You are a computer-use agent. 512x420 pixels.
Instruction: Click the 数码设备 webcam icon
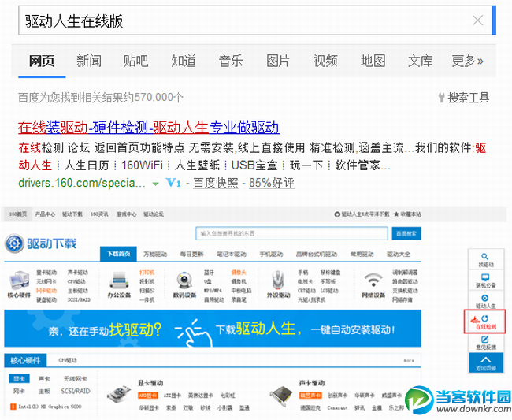coord(184,281)
